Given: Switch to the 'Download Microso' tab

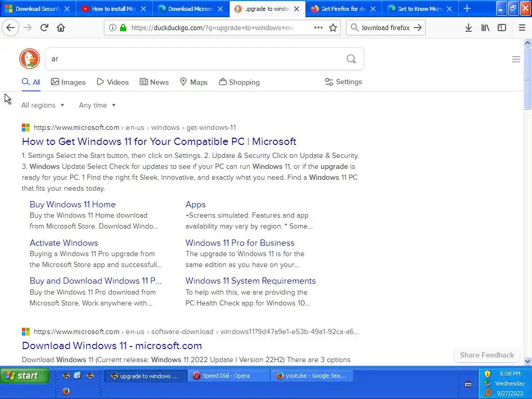Looking at the screenshot, I should [x=191, y=9].
